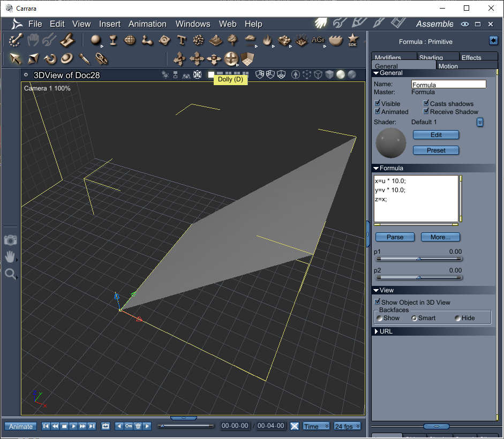Viewport: 504px width, 439px height.
Task: Open the Animation menu
Action: pyautogui.click(x=147, y=24)
